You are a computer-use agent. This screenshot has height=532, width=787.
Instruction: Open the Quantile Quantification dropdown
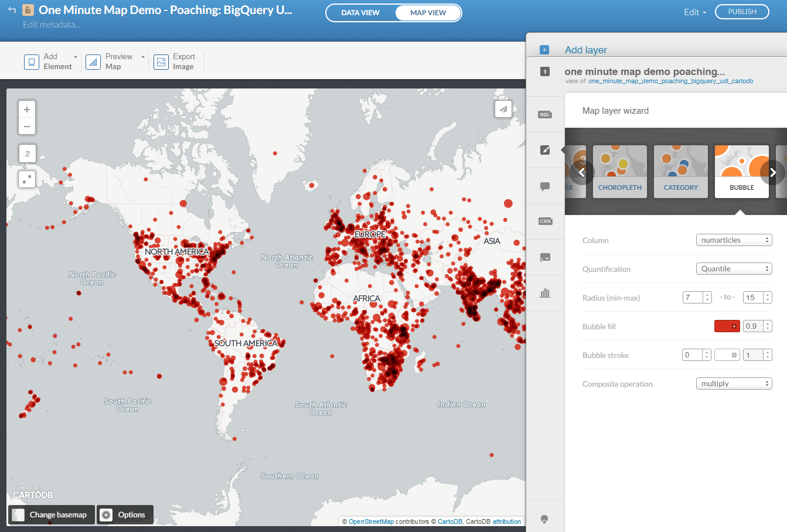(734, 268)
